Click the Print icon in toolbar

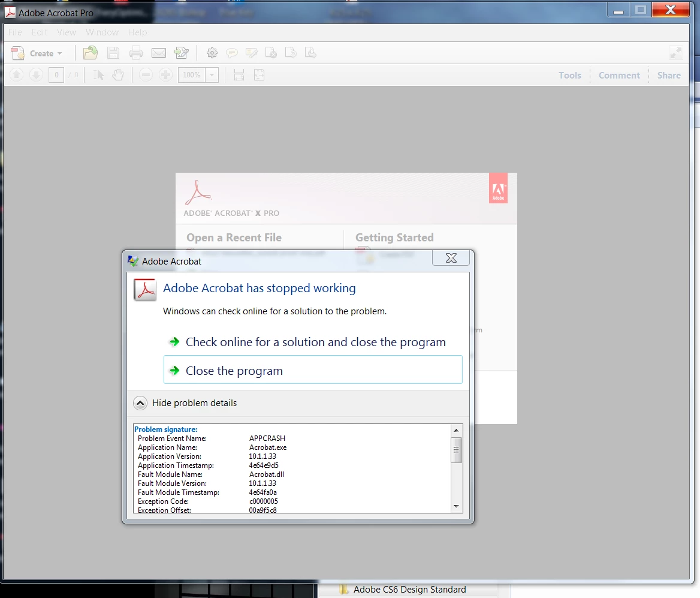point(135,53)
